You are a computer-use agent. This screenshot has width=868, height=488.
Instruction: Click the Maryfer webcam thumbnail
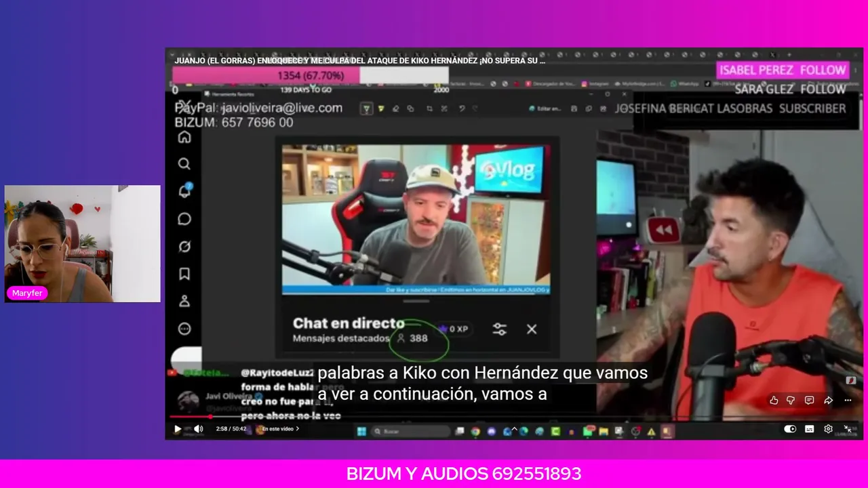(83, 243)
